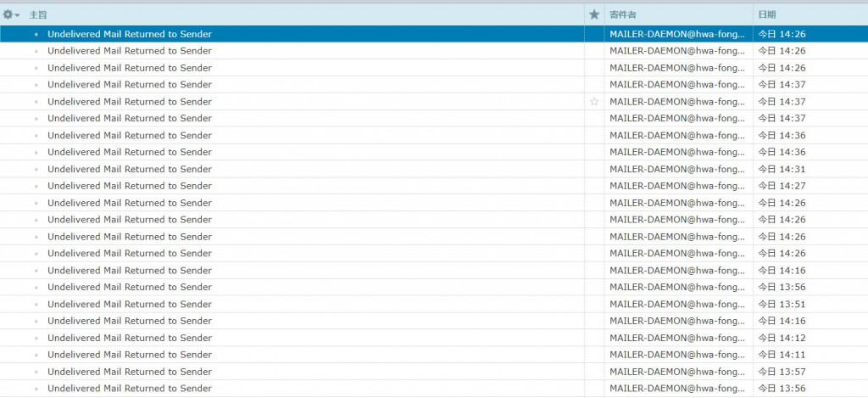This screenshot has width=868, height=398.
Task: Click the status dot in the highlighted row
Action: tap(36, 34)
